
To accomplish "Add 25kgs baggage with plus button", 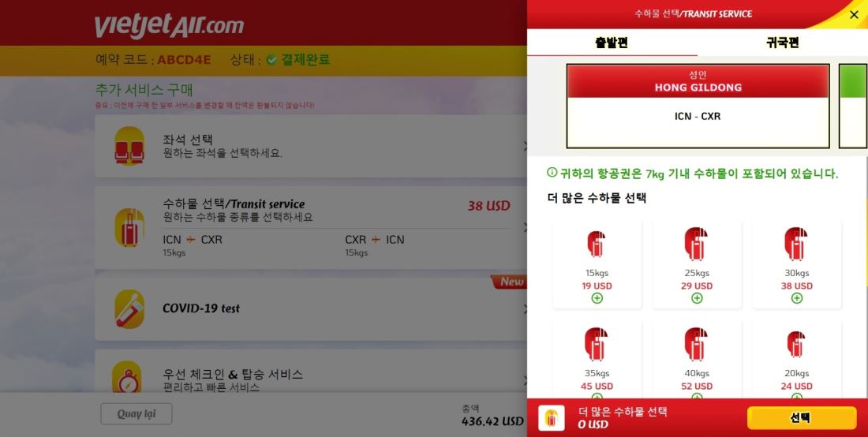I will 697,298.
